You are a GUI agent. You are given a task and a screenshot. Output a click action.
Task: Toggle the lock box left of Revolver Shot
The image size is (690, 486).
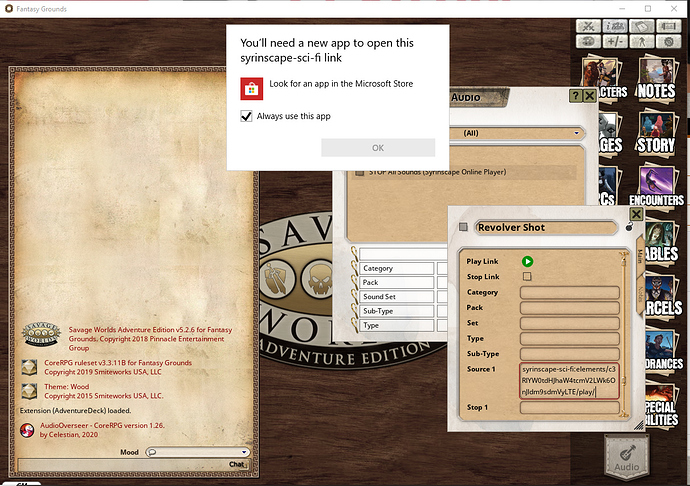(463, 227)
